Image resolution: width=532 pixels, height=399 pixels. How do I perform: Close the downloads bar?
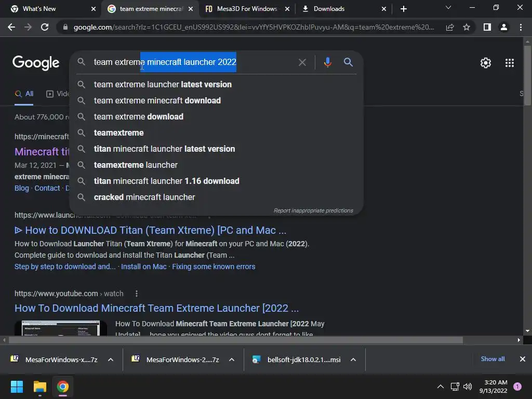523,359
